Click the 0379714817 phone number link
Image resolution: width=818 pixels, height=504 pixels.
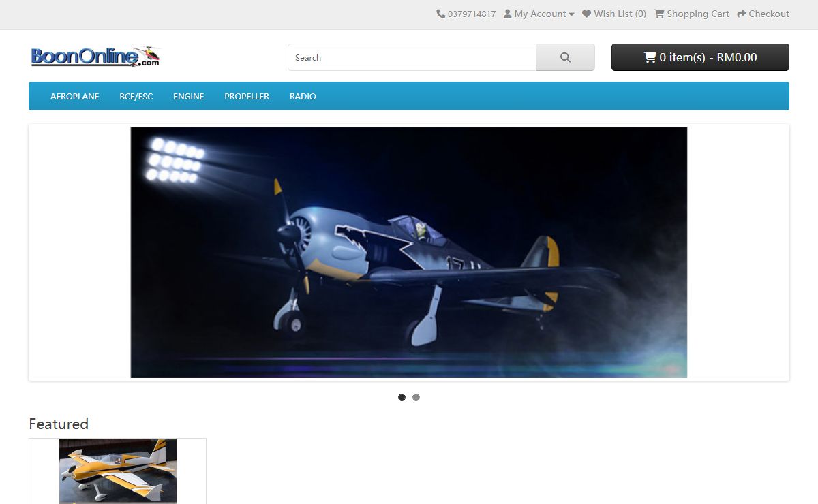point(472,14)
